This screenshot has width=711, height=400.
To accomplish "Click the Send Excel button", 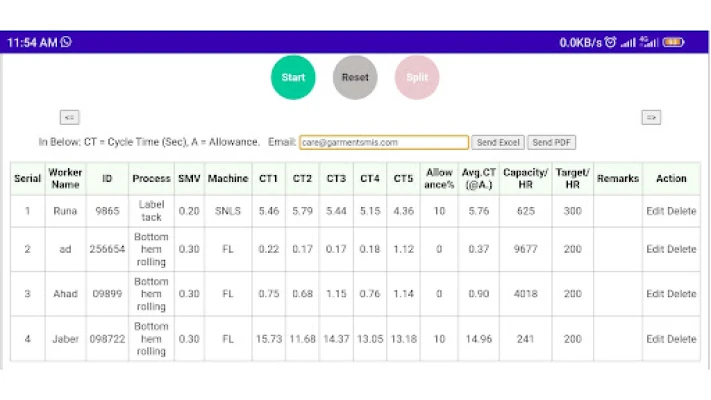I will [x=497, y=143].
